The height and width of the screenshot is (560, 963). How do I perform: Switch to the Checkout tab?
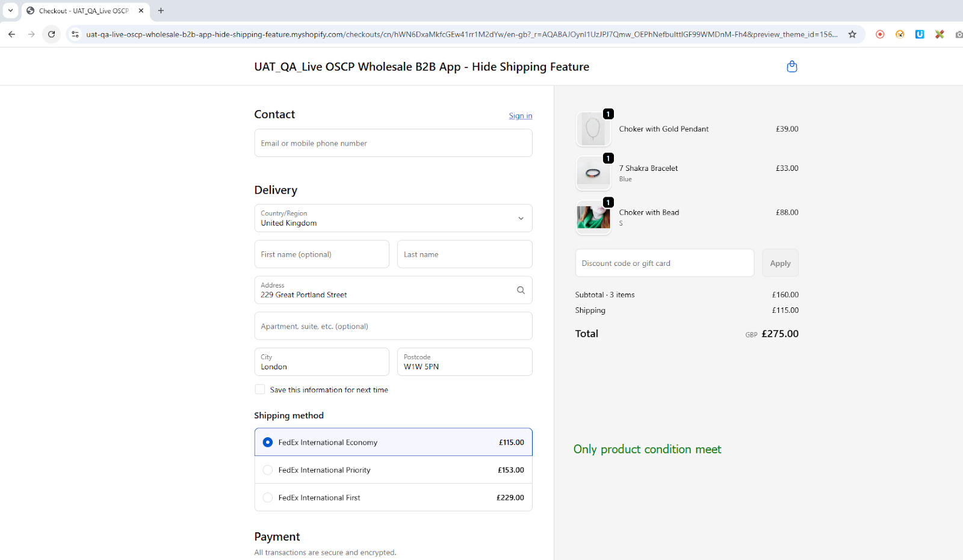83,11
